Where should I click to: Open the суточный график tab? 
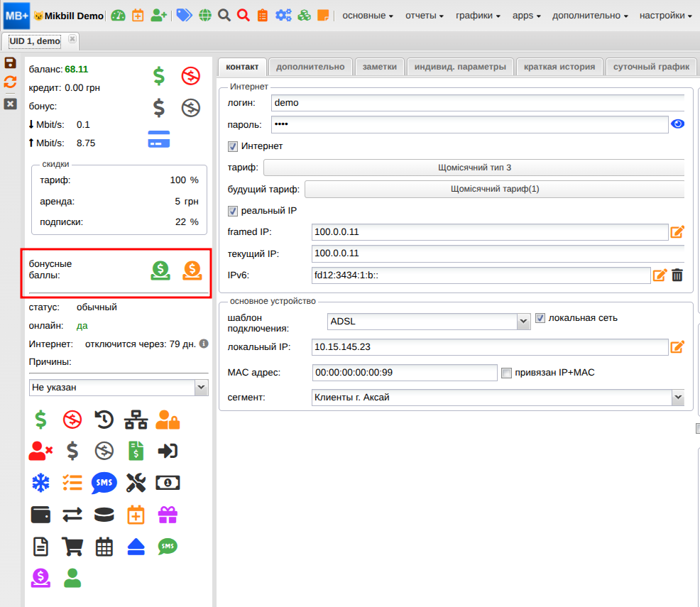[x=651, y=67]
